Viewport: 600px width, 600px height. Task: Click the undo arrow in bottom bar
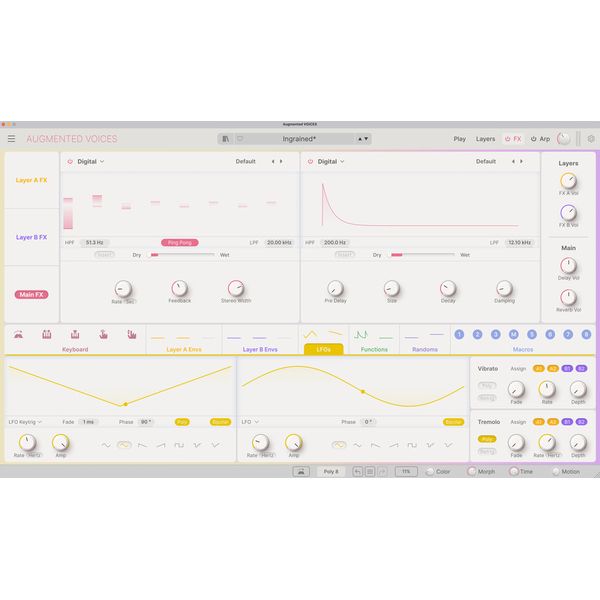click(x=357, y=472)
